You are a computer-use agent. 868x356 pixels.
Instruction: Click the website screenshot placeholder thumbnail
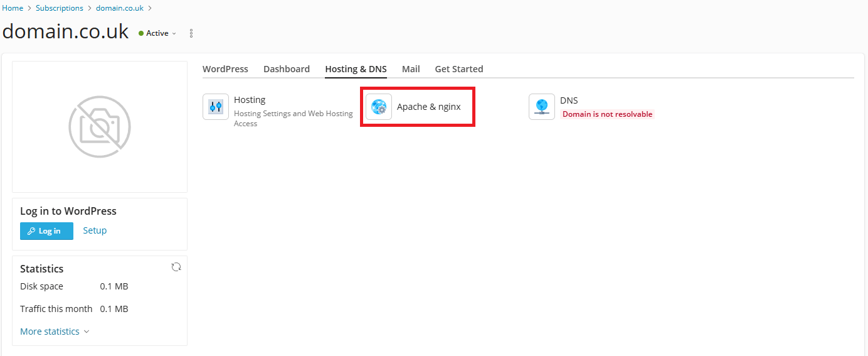[100, 127]
